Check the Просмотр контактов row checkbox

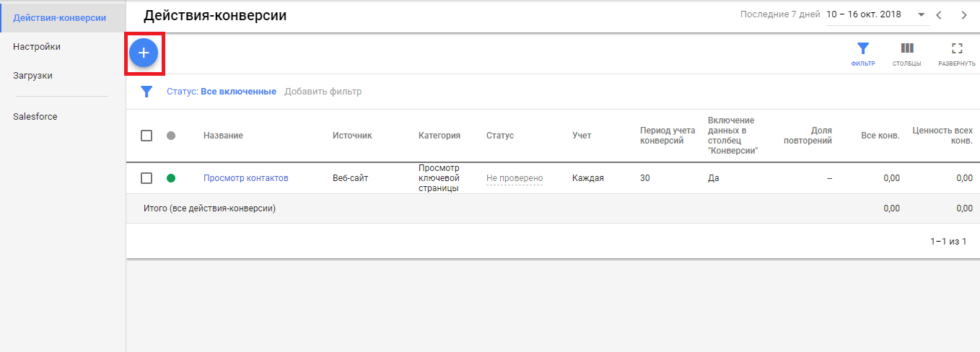point(146,178)
